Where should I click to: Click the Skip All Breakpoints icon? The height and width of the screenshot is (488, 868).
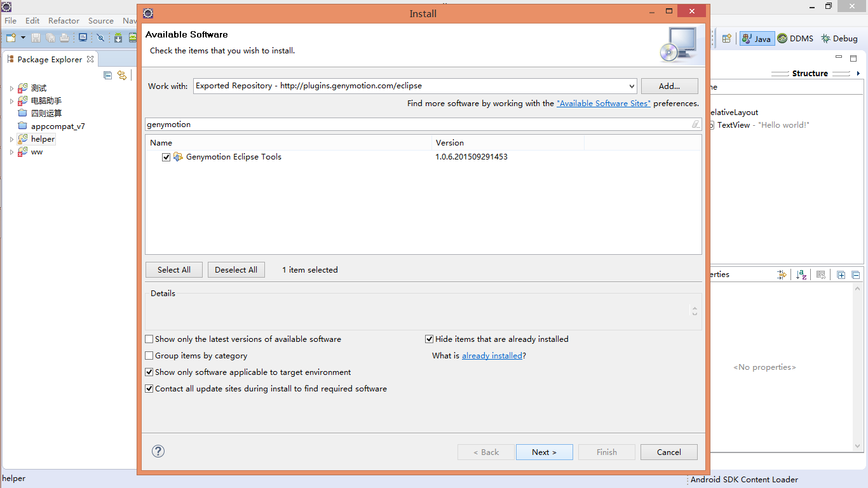pos(100,38)
